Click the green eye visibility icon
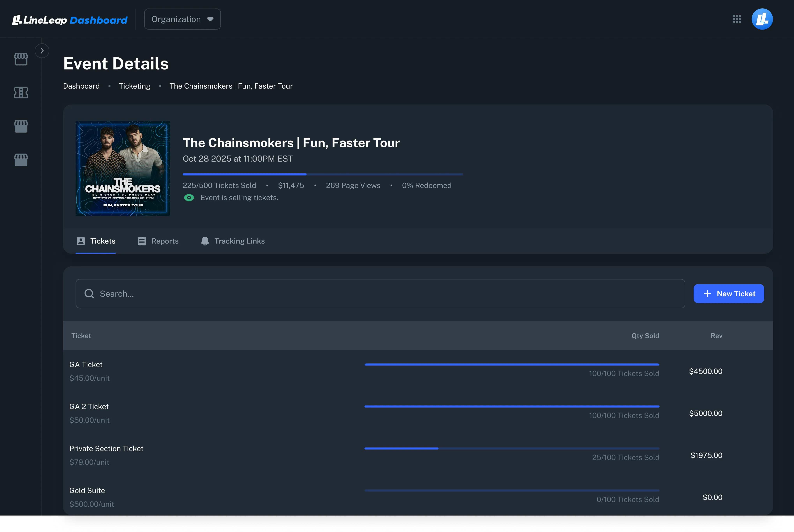Image resolution: width=794 pixels, height=532 pixels. 189,198
